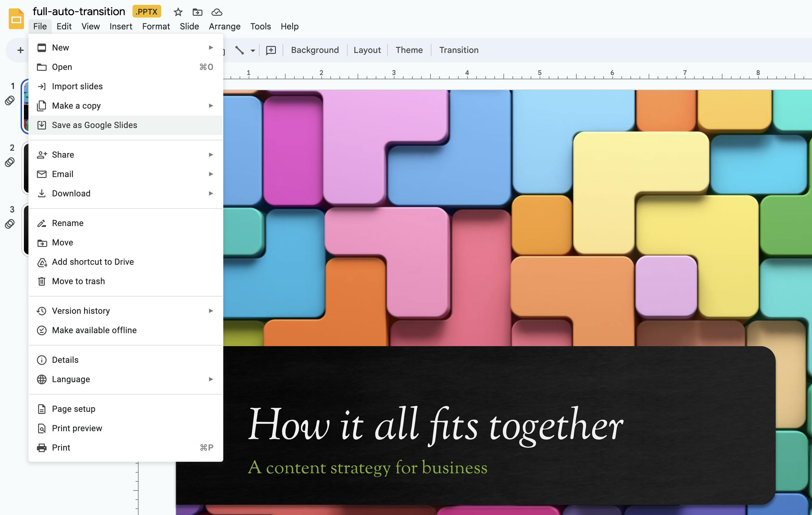Viewport: 812px width, 515px height.
Task: Check save status via the cloud icon
Action: pyautogui.click(x=217, y=12)
